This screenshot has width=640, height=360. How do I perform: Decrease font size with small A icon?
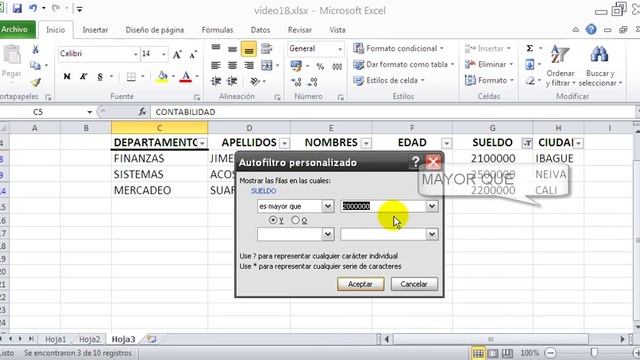click(x=193, y=54)
